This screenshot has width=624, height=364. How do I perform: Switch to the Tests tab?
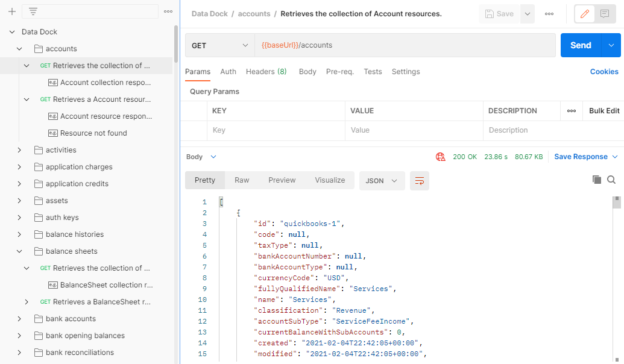[x=373, y=72]
